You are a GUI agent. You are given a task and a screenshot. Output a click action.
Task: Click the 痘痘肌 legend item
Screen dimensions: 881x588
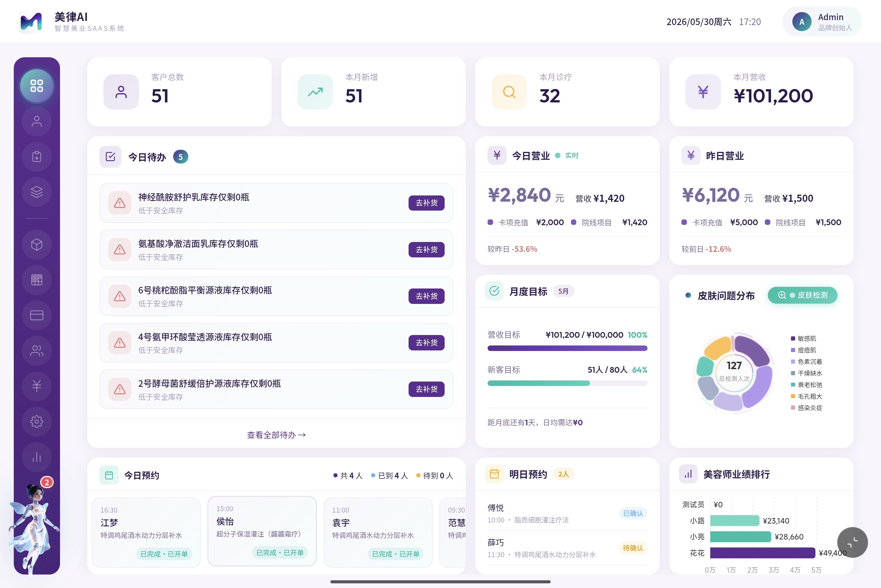803,350
